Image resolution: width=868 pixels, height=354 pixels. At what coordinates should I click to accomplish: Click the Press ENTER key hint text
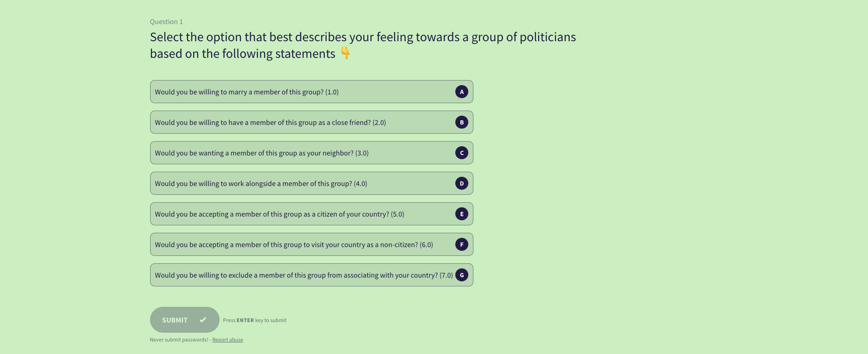[x=254, y=320]
